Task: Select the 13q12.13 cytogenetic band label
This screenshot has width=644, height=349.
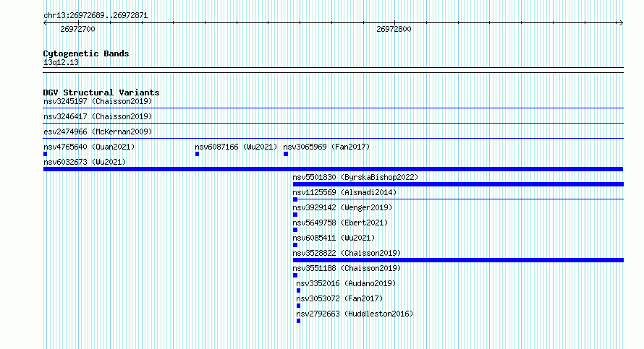Action: click(x=61, y=63)
